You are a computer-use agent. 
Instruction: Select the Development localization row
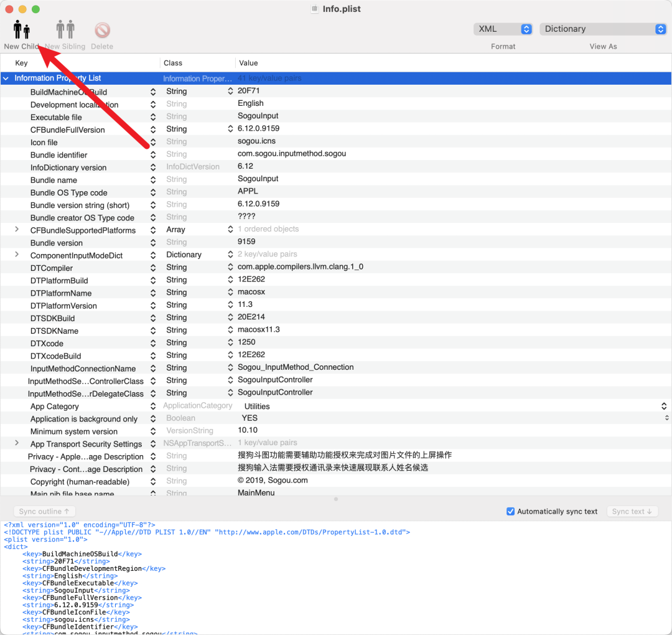tap(336, 104)
